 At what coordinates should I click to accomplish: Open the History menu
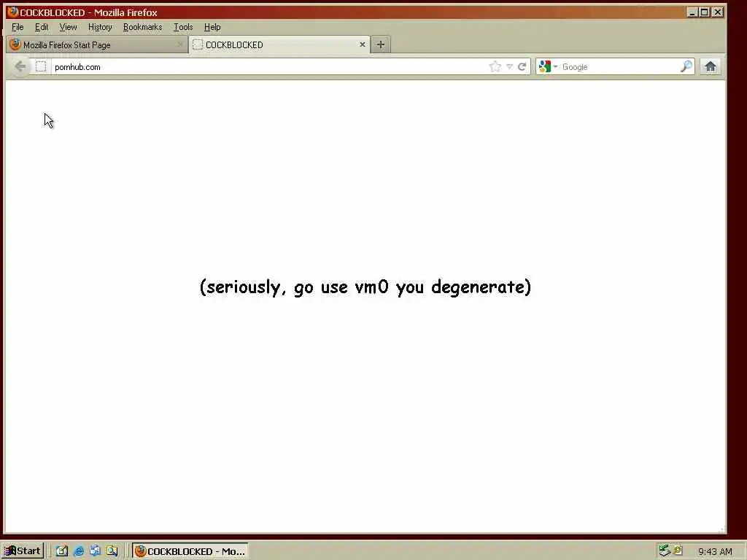[100, 27]
